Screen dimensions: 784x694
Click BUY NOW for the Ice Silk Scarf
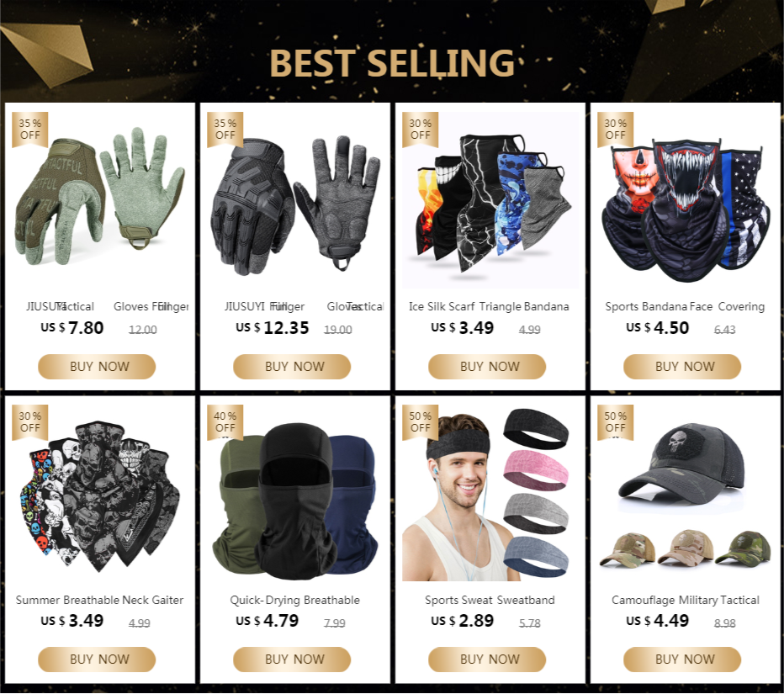[x=487, y=367]
